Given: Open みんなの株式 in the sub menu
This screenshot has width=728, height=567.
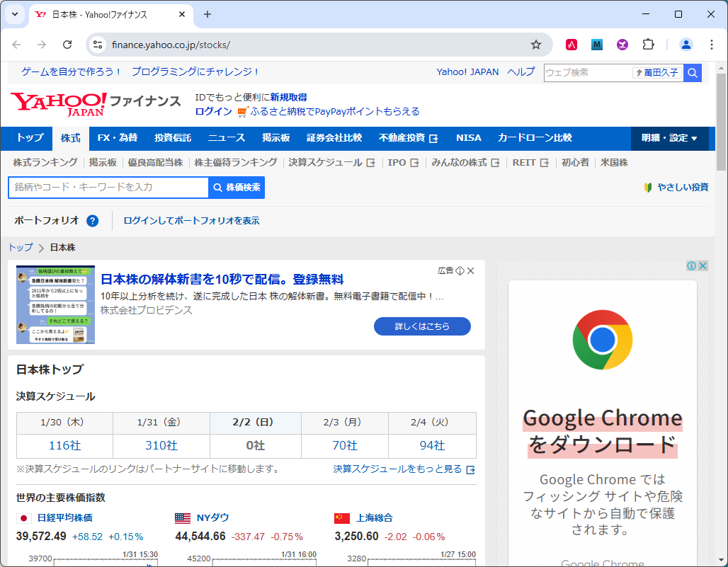Looking at the screenshot, I should pyautogui.click(x=466, y=162).
